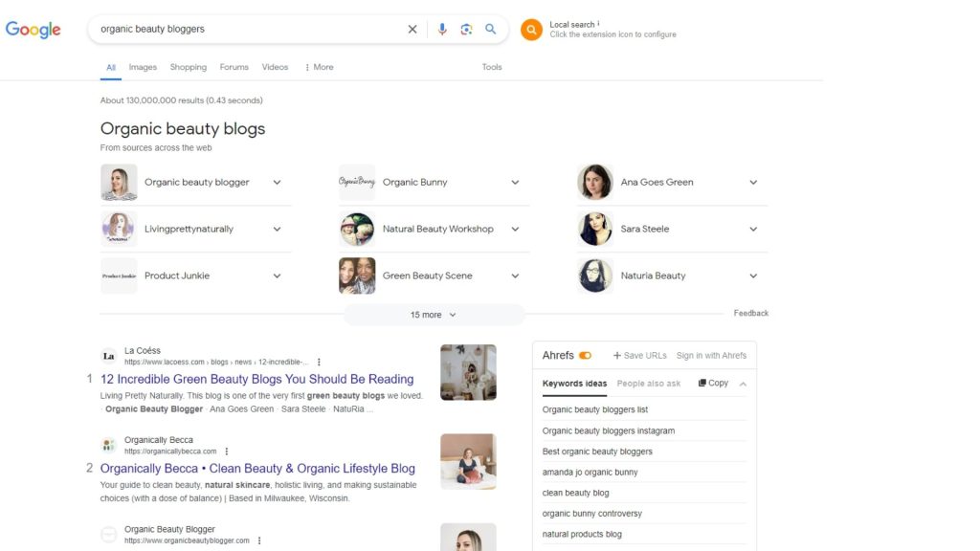Switch to the Shopping tab
This screenshot has width=980, height=551.
tap(189, 68)
